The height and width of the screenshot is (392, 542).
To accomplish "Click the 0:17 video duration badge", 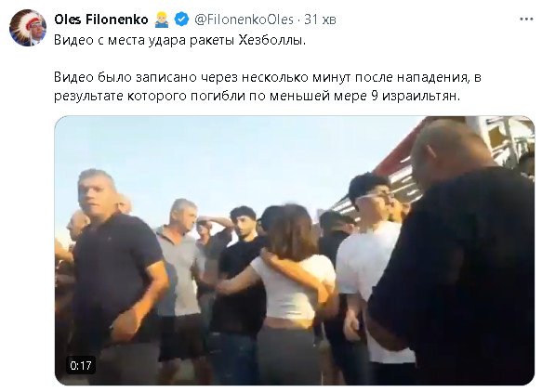I will tap(81, 365).
